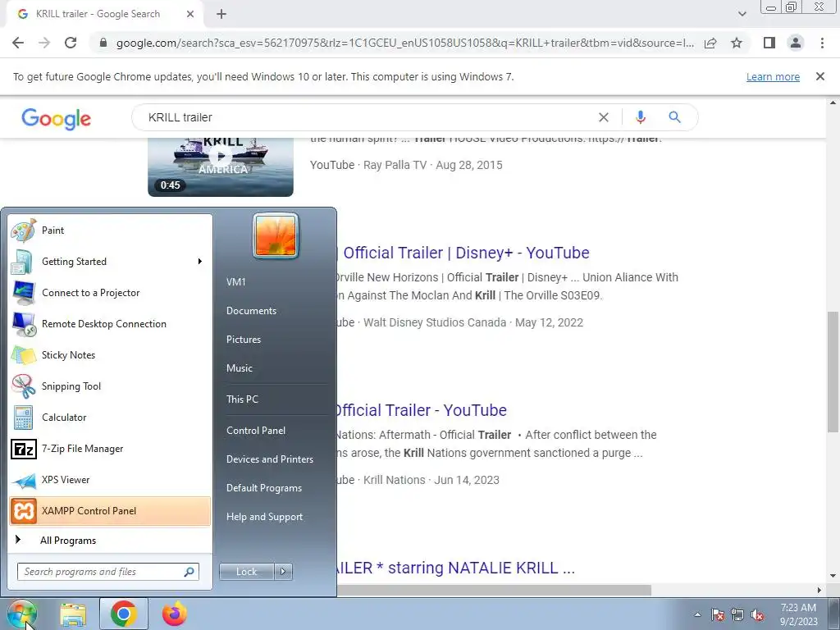840x630 pixels.
Task: Click the user account picture
Action: tap(276, 236)
